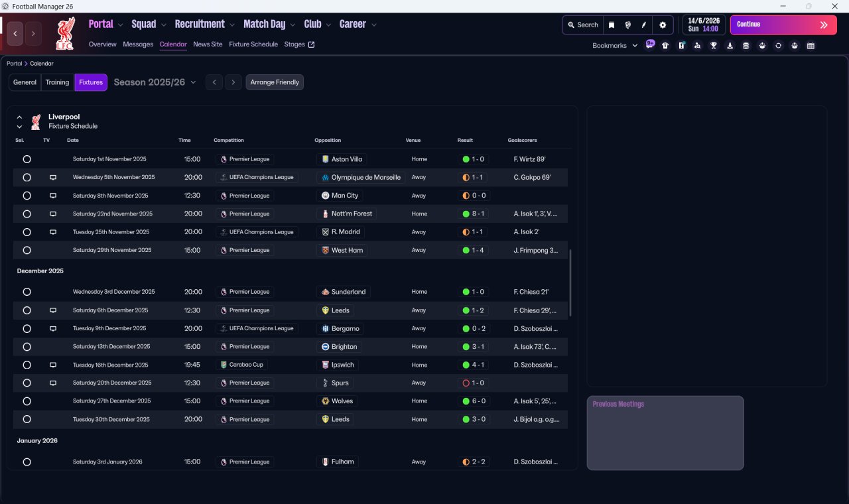Viewport: 849px width, 504px height.
Task: Click the bookmark icon beside Search
Action: point(612,25)
